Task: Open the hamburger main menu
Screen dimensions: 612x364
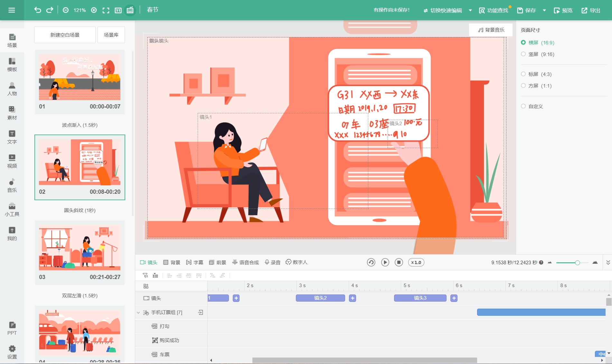Action: (x=12, y=10)
